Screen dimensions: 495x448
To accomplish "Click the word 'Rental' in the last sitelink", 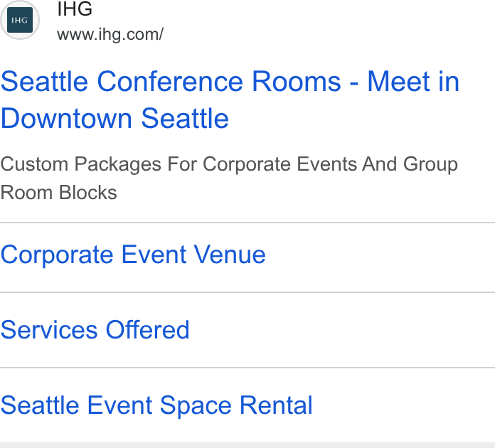I will 276,405.
